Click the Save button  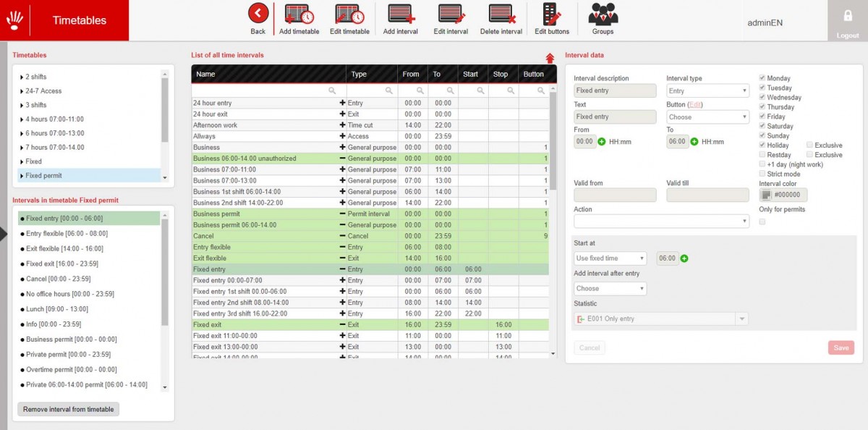pos(841,347)
